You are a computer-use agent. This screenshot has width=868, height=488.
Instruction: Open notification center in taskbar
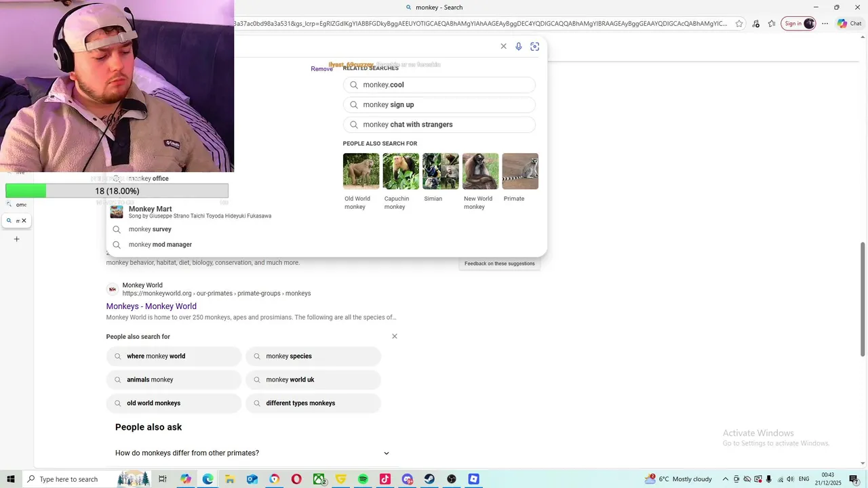[x=854, y=479]
